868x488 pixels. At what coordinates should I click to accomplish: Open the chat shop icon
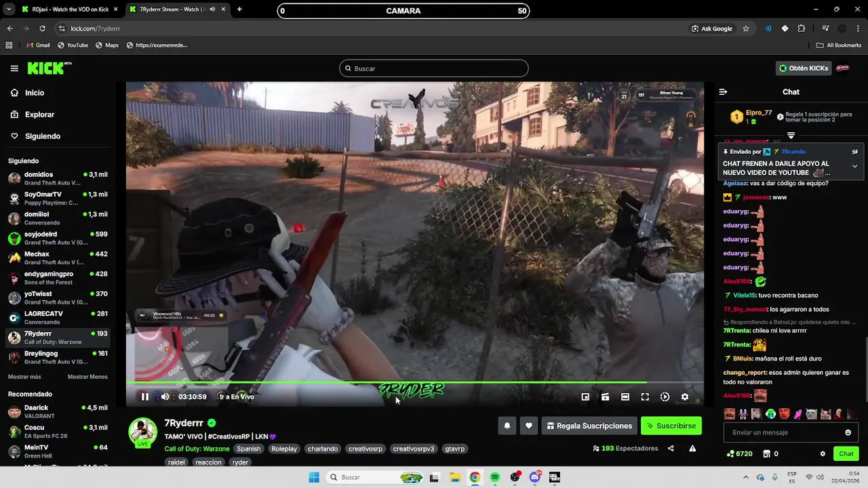766,453
